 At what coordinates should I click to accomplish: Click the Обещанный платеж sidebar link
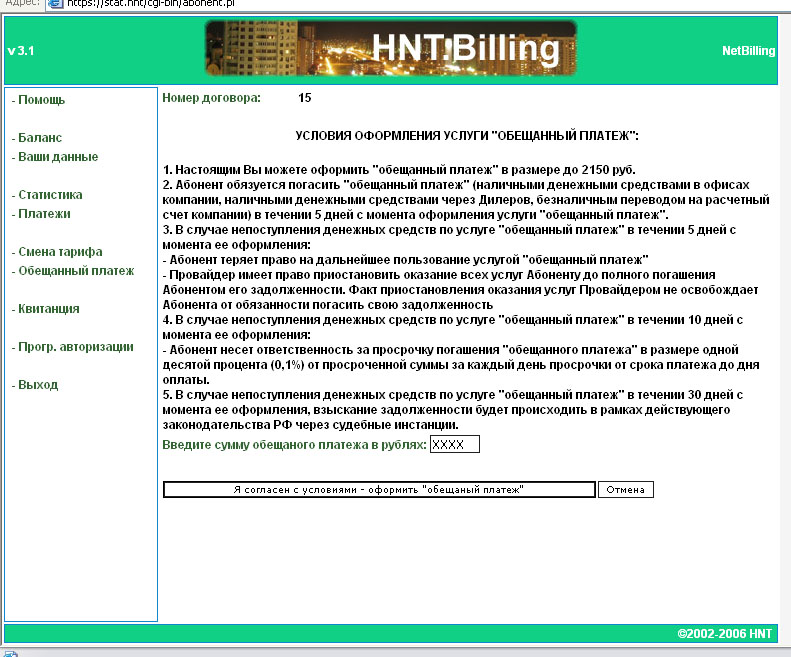coord(76,271)
